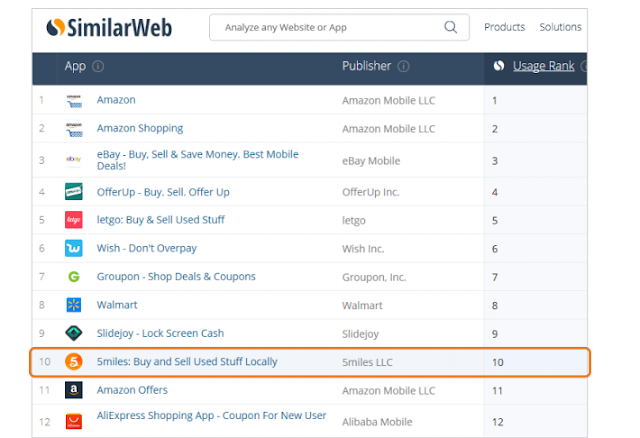Screen dimensions: 640x438
Task: Open the Walmart app link
Action: 117,305
